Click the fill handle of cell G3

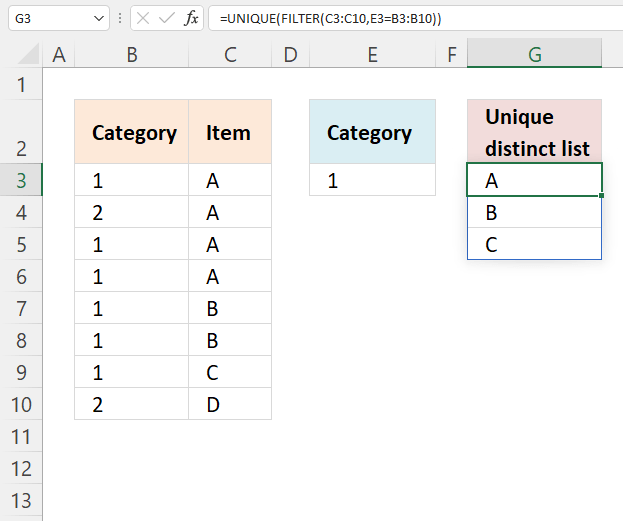[602, 196]
